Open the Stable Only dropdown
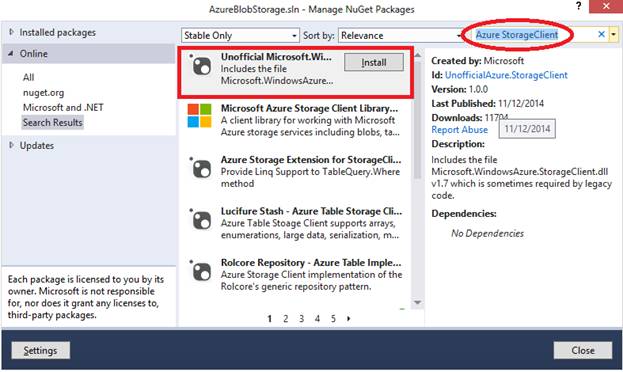Screen dimensions: 623x372 pos(240,35)
